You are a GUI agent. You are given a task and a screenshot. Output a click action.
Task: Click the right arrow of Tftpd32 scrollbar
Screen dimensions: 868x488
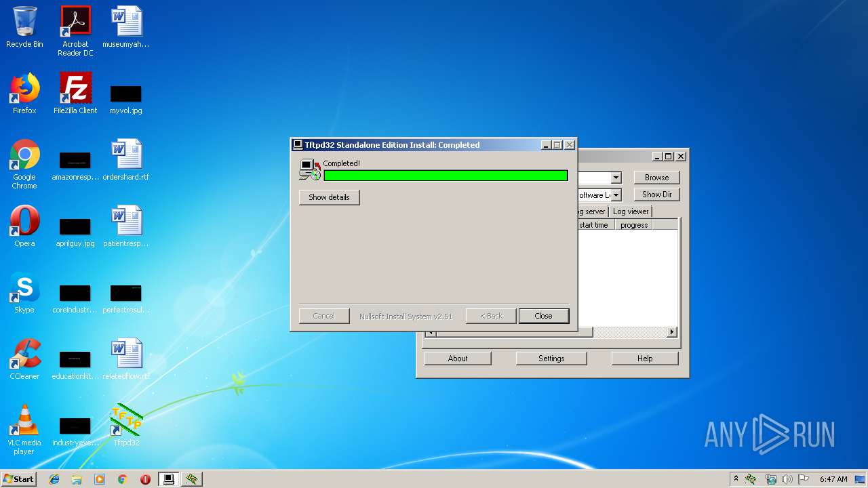coord(672,332)
